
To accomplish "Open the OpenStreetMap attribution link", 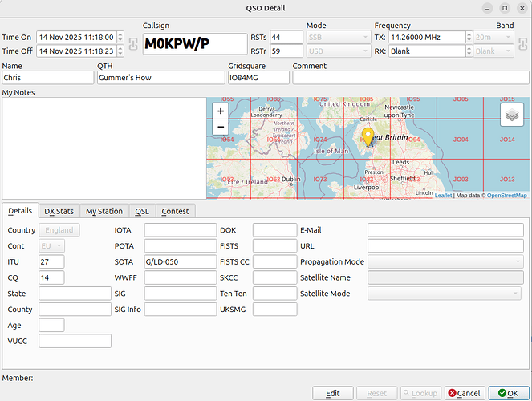I will tap(507, 195).
